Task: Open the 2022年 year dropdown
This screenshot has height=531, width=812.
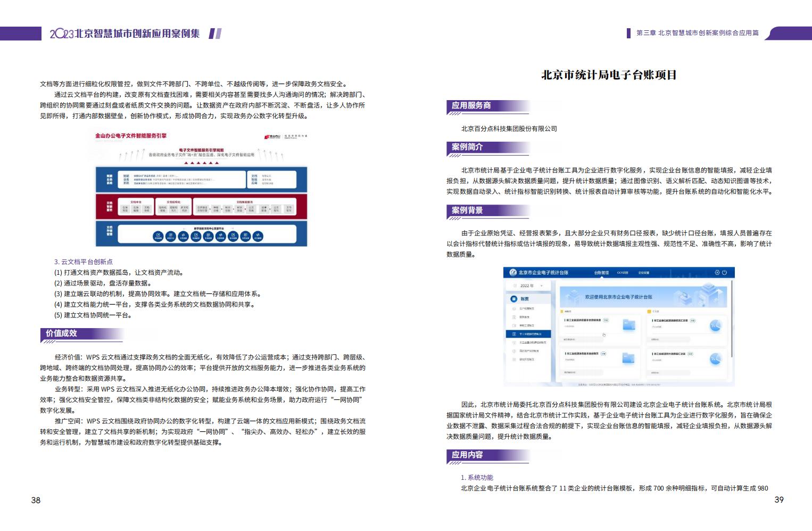Action: (x=527, y=285)
